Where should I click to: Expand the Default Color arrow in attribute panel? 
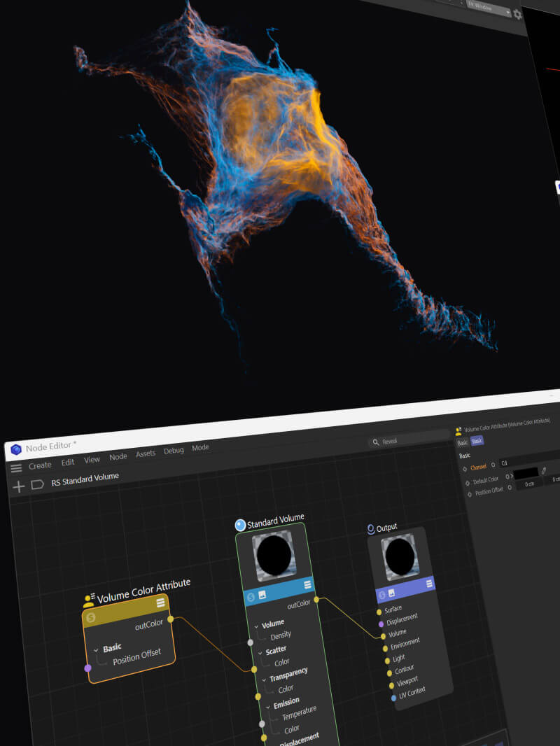coord(512,477)
